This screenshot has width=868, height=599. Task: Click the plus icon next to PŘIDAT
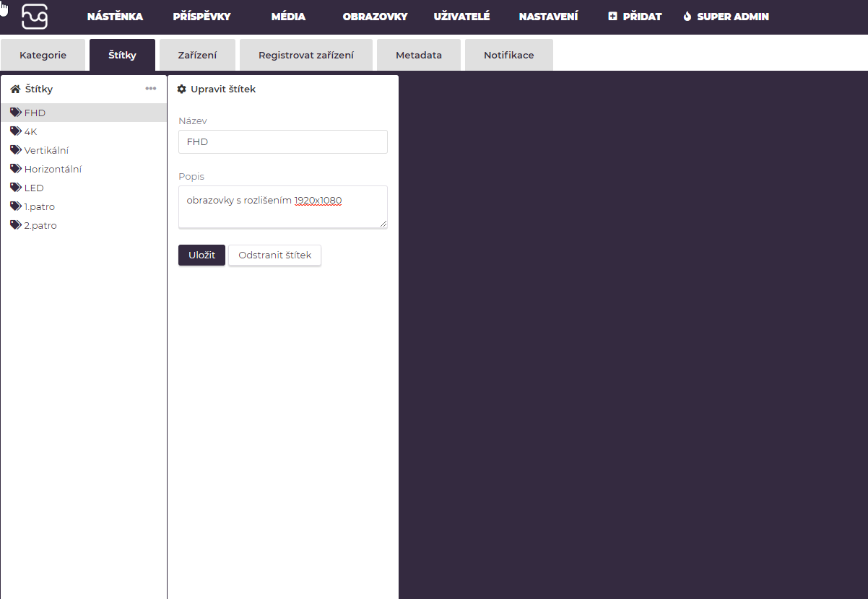[613, 17]
